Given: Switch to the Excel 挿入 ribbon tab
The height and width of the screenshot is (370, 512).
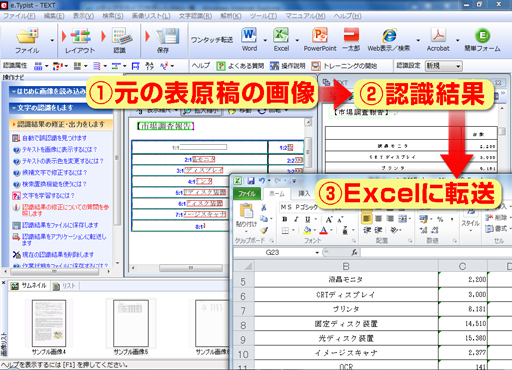Looking at the screenshot, I should pos(304,193).
